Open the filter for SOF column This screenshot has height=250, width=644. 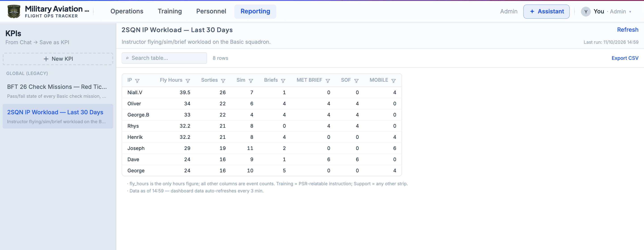(356, 81)
